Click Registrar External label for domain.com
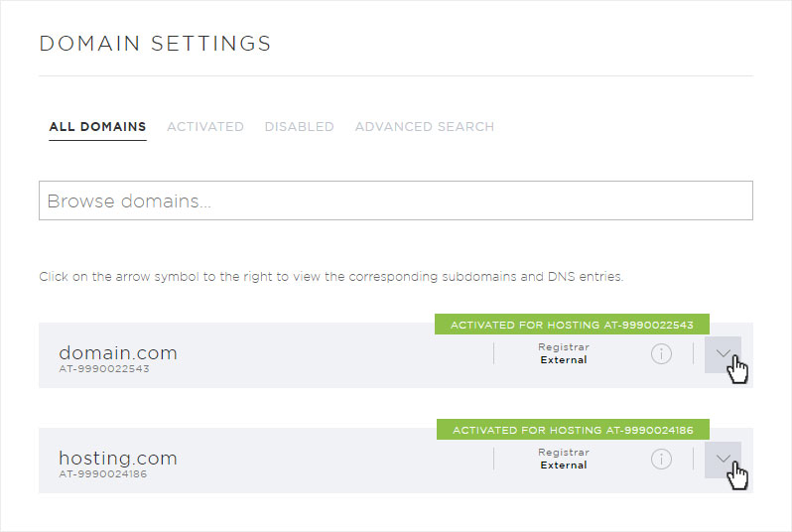The width and height of the screenshot is (792, 532). [x=564, y=353]
